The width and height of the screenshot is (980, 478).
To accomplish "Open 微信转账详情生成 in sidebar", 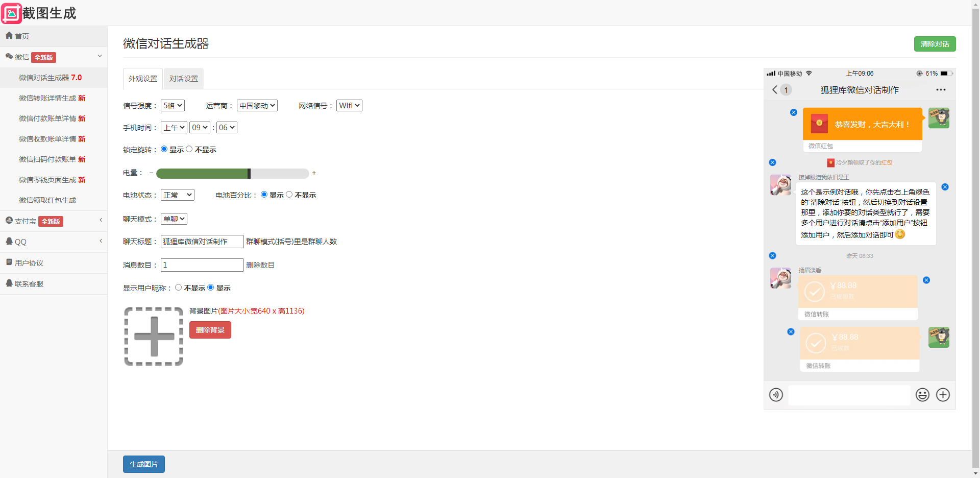I will [52, 98].
